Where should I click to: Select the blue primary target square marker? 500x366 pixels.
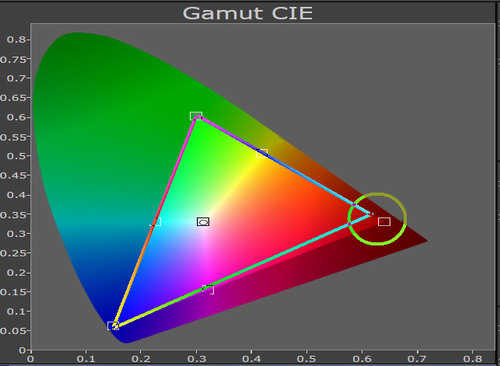113,326
